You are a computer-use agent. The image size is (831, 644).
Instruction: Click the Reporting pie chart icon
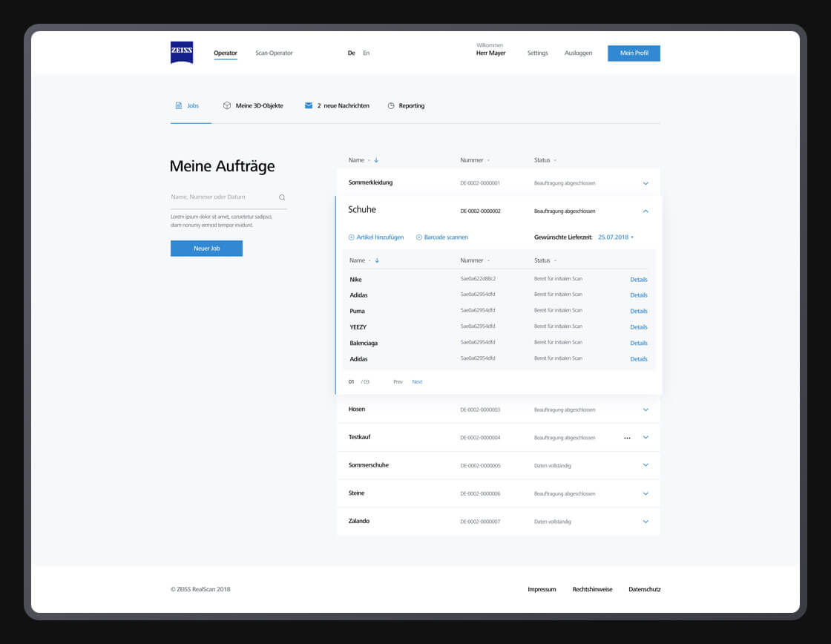click(391, 106)
